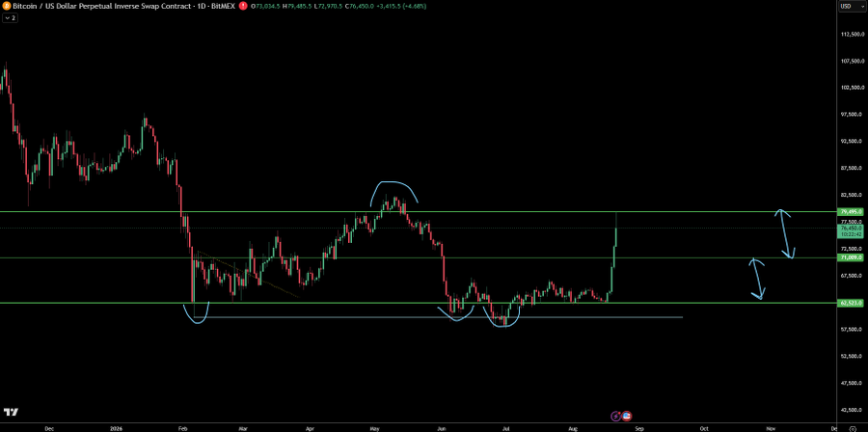Click the current price label 76,450.0
Viewport: 868px width, 432px height.
pyautogui.click(x=852, y=228)
